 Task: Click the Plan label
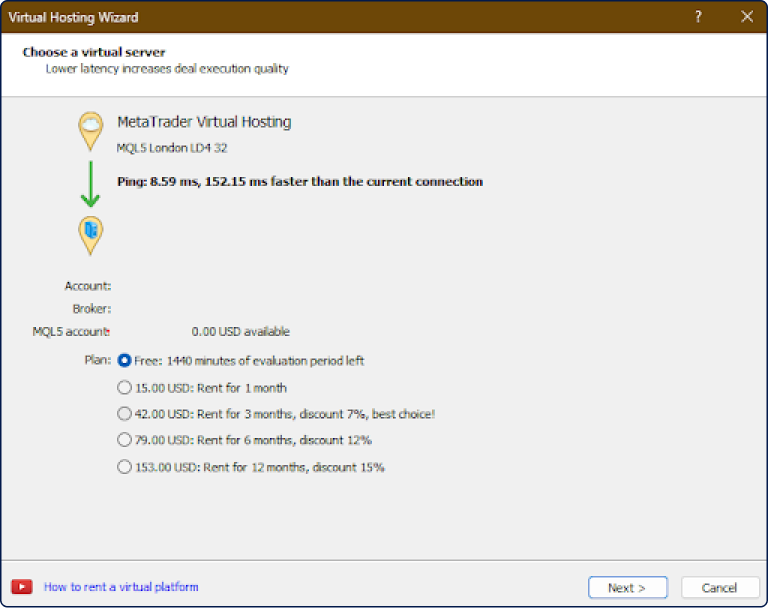(97, 360)
